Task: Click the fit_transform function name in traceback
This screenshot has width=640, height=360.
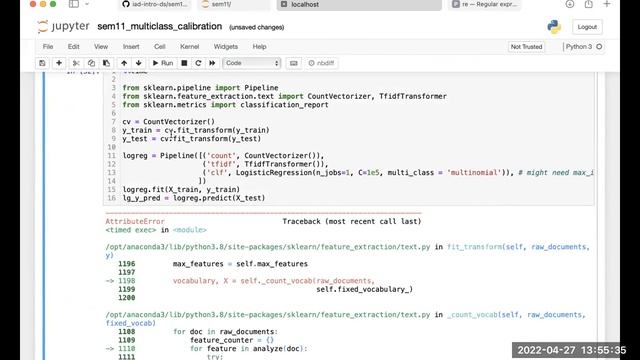Action: pos(474,247)
